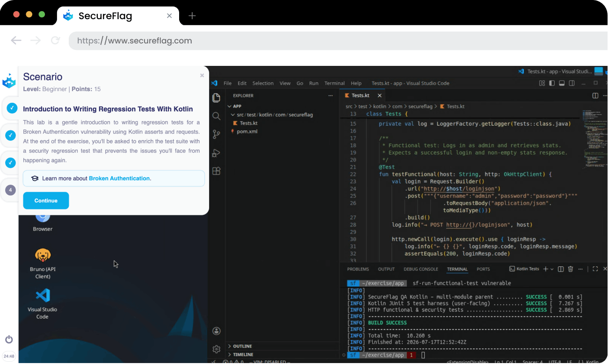Collapse the APP folder in Explorer
608x364 pixels.
coord(230,106)
